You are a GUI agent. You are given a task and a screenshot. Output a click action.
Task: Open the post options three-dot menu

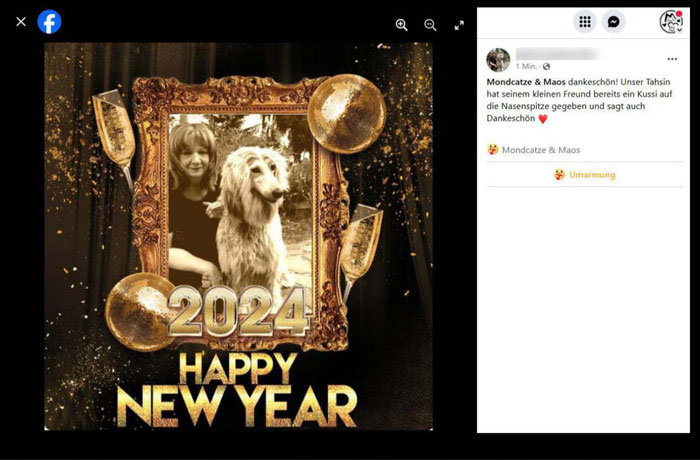click(x=672, y=59)
